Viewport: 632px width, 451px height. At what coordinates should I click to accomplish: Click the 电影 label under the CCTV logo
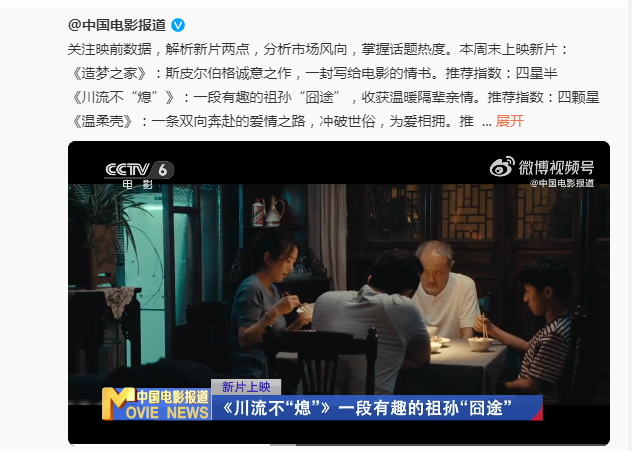click(x=137, y=184)
